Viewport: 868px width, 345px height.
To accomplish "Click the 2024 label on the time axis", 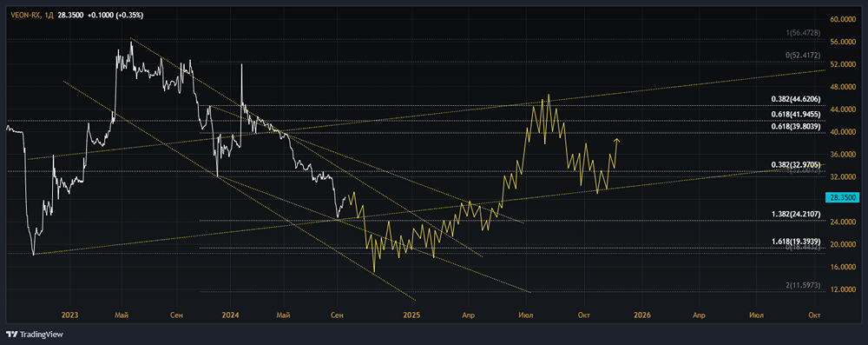I will pyautogui.click(x=230, y=315).
